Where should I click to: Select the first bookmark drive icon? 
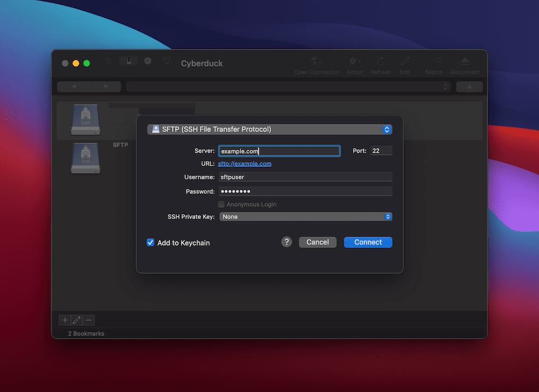point(85,120)
